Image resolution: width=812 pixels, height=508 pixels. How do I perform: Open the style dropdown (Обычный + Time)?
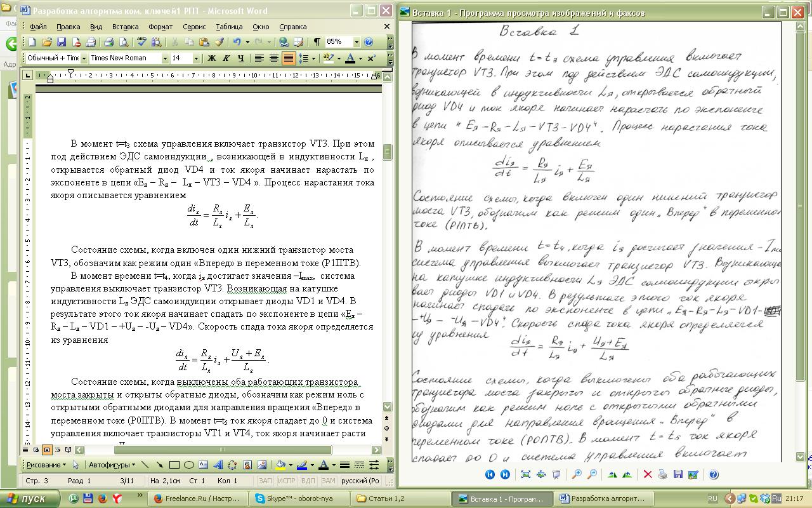(82, 58)
